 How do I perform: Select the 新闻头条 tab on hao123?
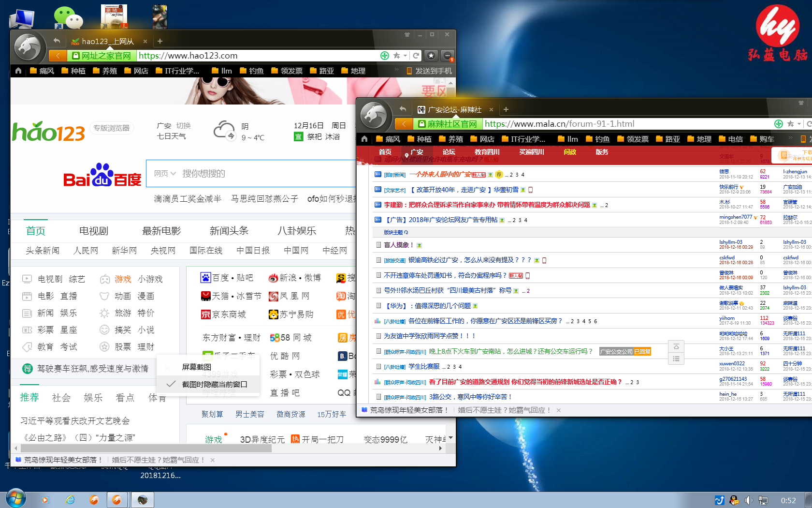point(229,231)
